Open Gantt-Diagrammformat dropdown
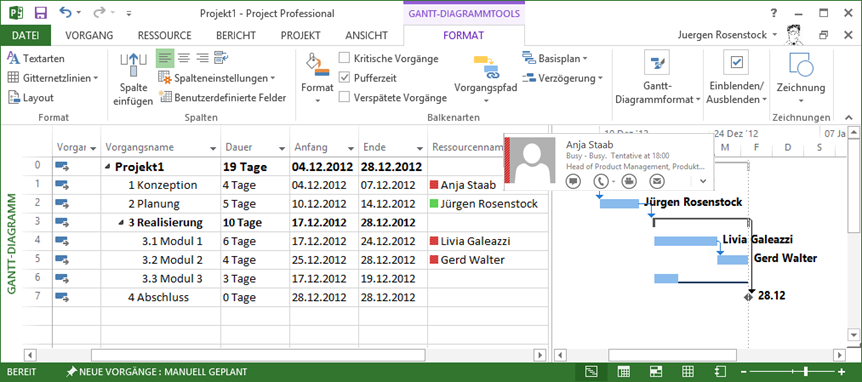Image resolution: width=862 pixels, height=382 pixels. (x=657, y=78)
